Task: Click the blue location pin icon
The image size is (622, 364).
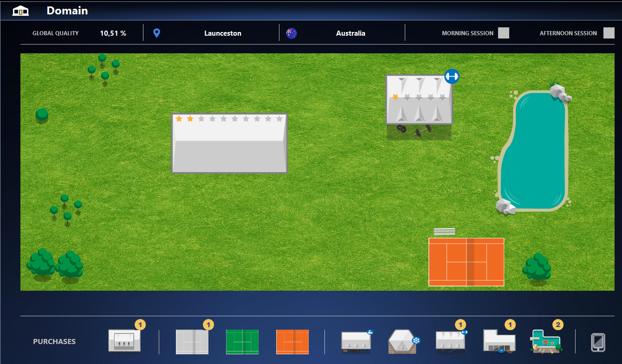Action: tap(156, 33)
